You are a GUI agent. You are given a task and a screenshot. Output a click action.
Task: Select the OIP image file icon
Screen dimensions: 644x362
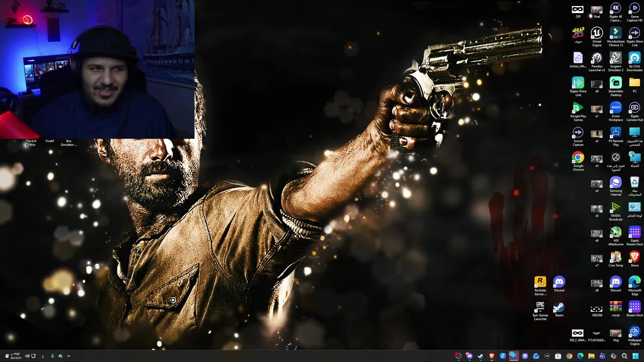578,12
